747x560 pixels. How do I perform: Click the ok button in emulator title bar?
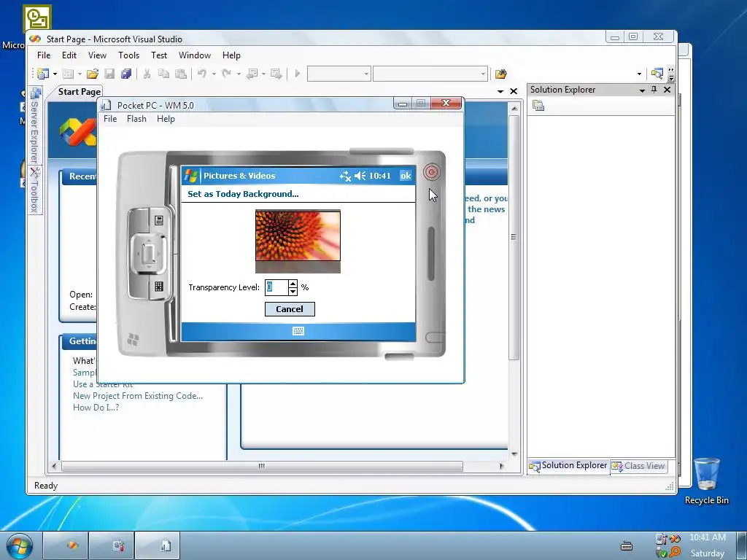[406, 176]
